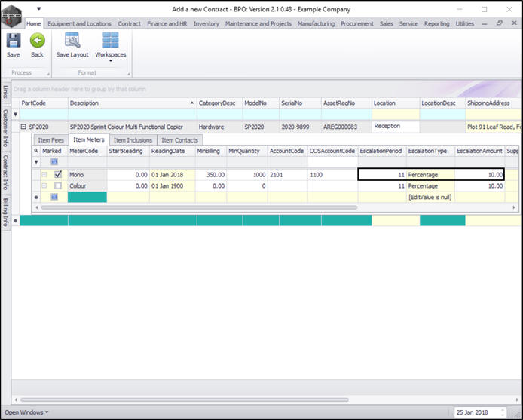Toggle Marked checkbox in new meter row
The image size is (523, 420).
point(54,197)
